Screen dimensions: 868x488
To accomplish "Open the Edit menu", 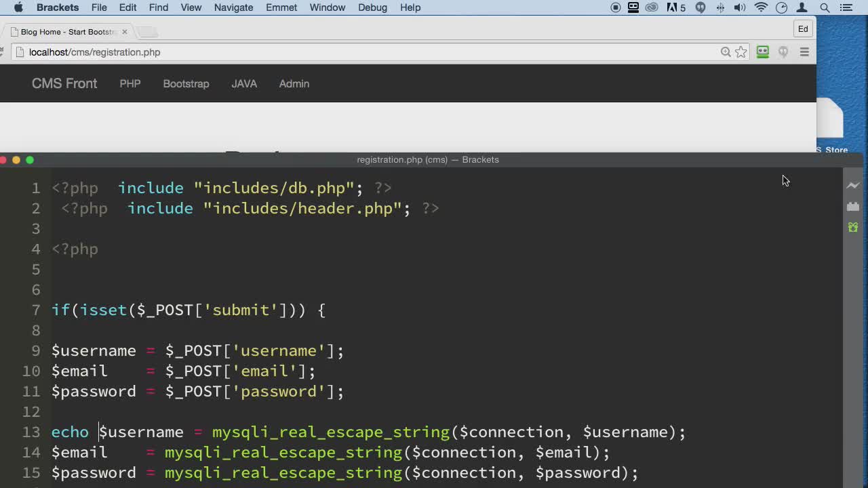I will tap(127, 7).
